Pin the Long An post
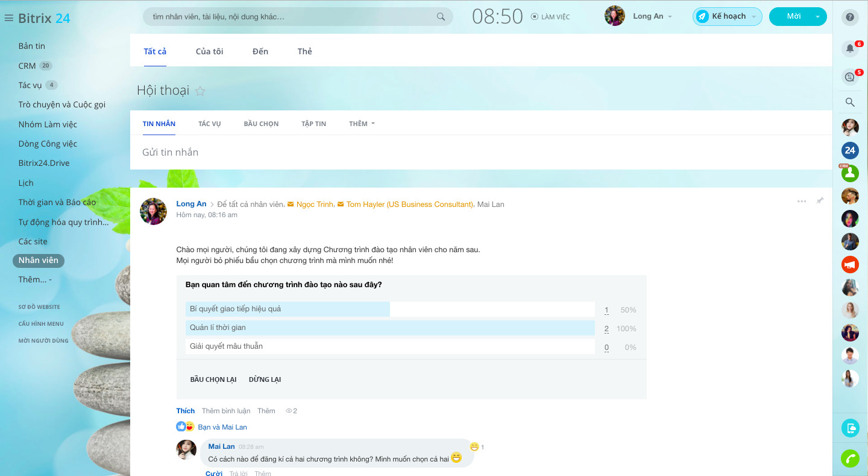This screenshot has height=476, width=868. (820, 201)
